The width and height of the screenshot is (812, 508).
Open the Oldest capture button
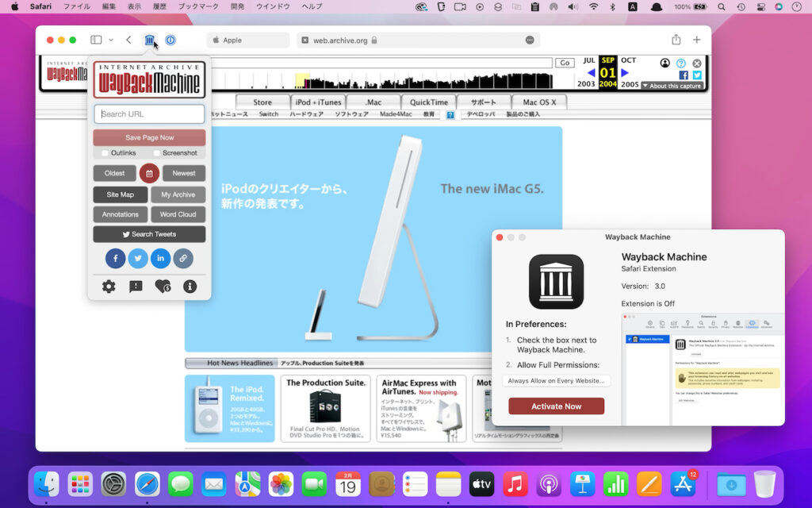click(114, 173)
